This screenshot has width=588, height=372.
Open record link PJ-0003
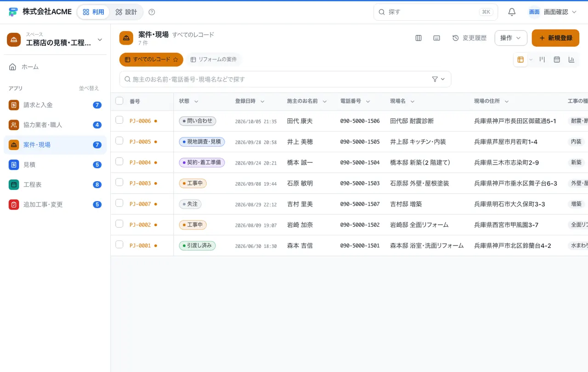[140, 183]
